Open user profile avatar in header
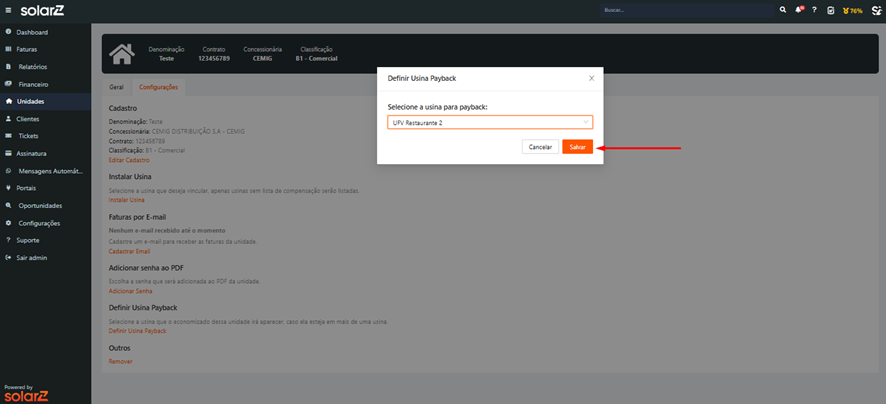 point(875,10)
